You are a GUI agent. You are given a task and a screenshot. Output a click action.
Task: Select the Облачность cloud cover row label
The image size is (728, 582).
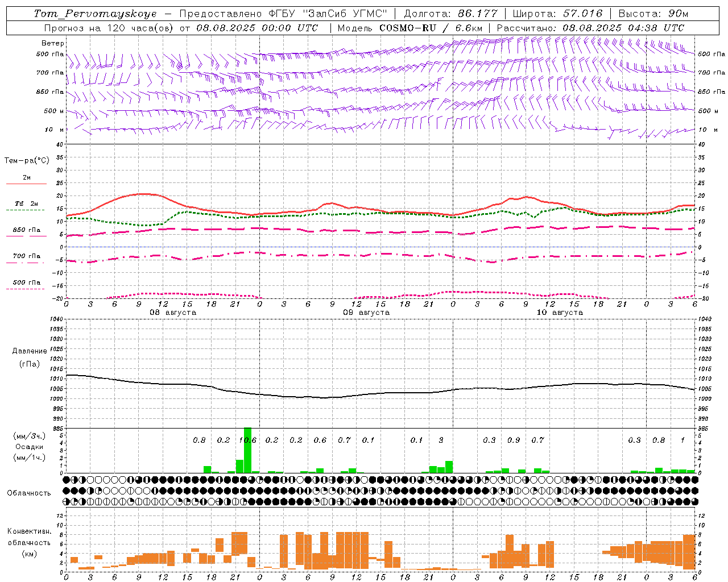[x=29, y=493]
